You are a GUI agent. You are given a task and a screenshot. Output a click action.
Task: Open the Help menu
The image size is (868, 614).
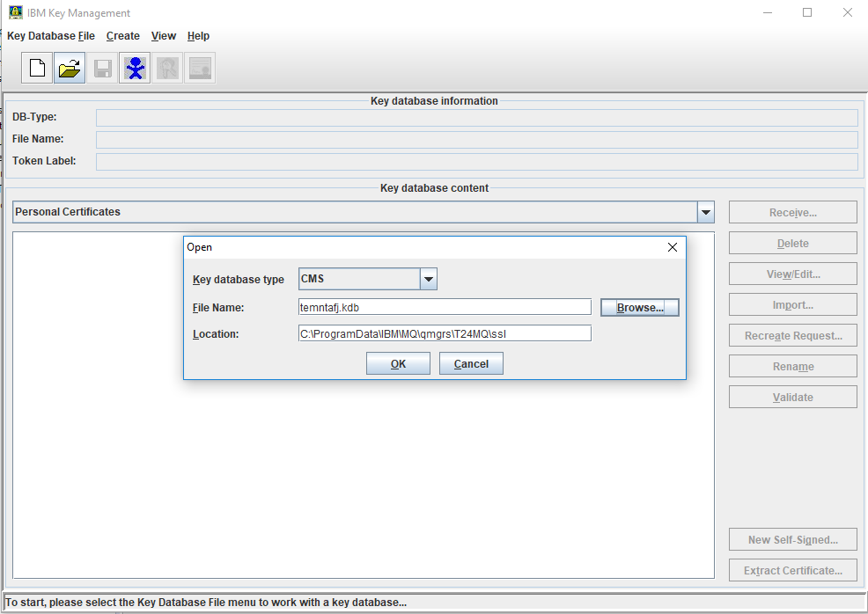pos(198,36)
